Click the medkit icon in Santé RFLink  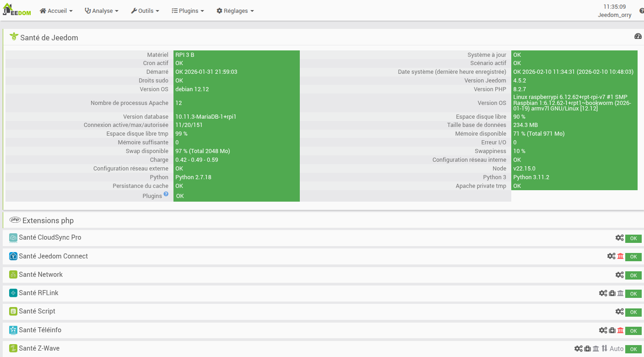click(612, 293)
